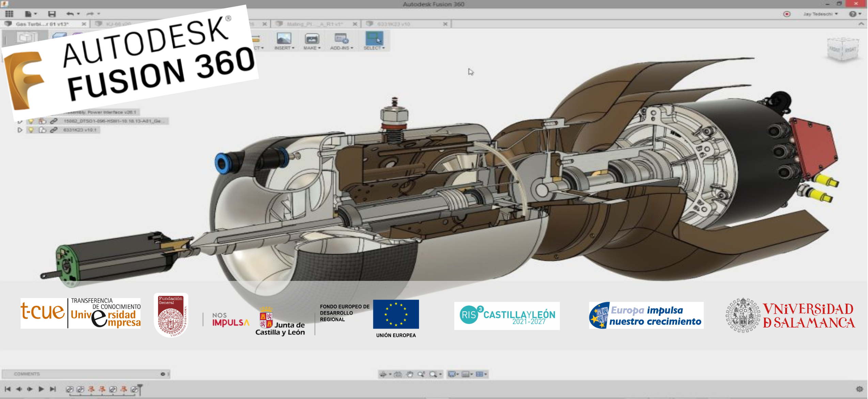Select the Zoom magnifier tool

coord(421,374)
